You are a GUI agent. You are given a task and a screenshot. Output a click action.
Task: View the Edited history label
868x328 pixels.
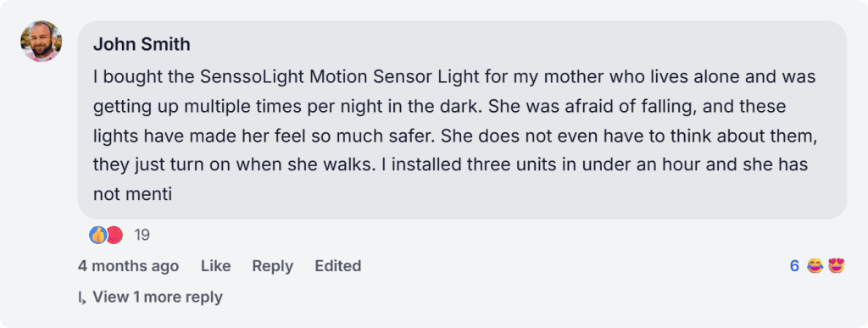click(x=338, y=266)
